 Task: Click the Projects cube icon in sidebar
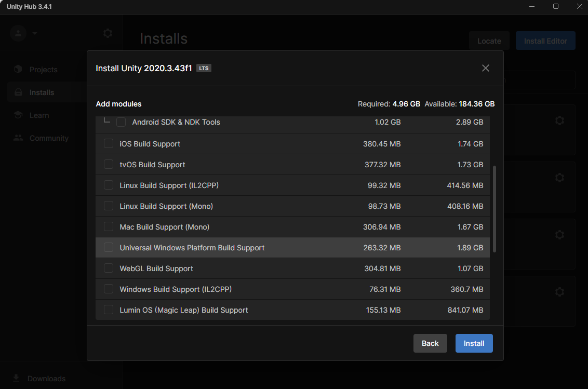tap(19, 70)
